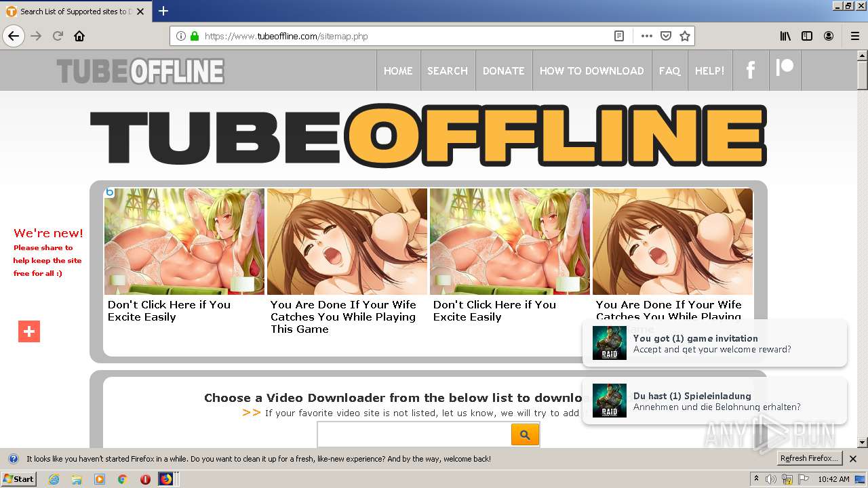Click the orange magnifier search button
The image size is (868, 488).
click(525, 434)
